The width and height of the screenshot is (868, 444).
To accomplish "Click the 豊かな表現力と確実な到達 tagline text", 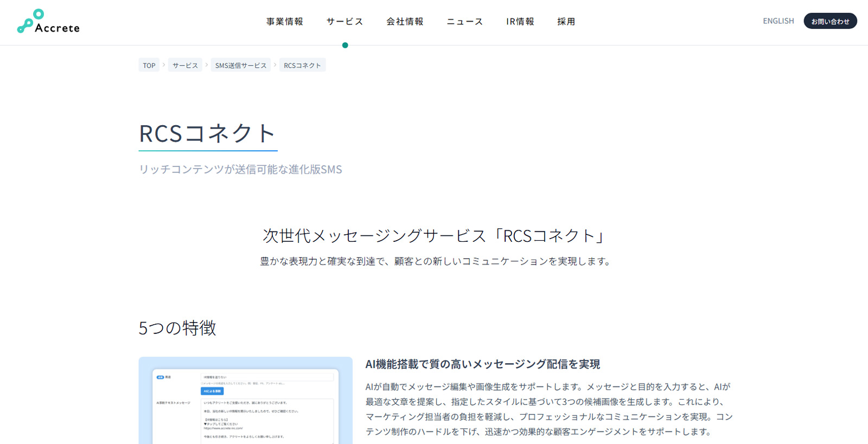I will pyautogui.click(x=436, y=261).
